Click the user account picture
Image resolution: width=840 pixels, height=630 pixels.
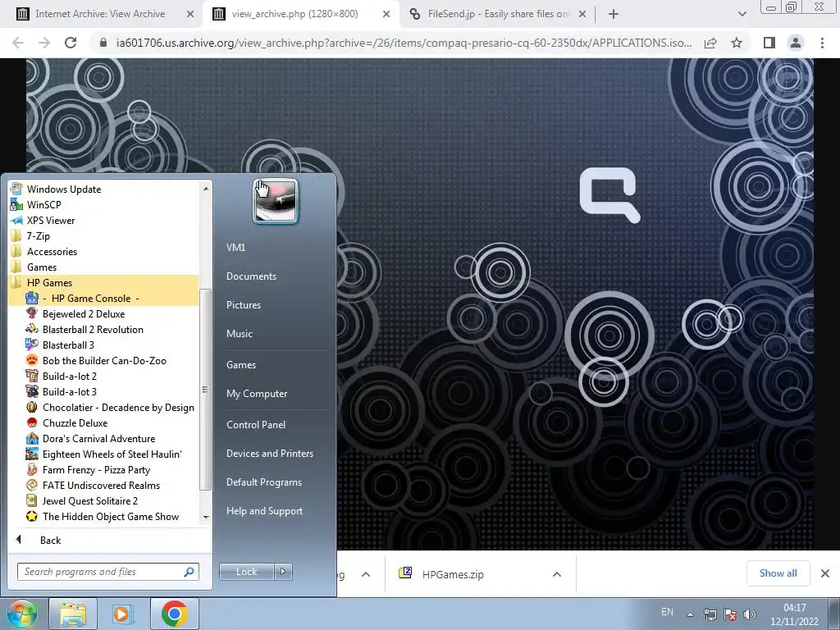click(x=276, y=201)
